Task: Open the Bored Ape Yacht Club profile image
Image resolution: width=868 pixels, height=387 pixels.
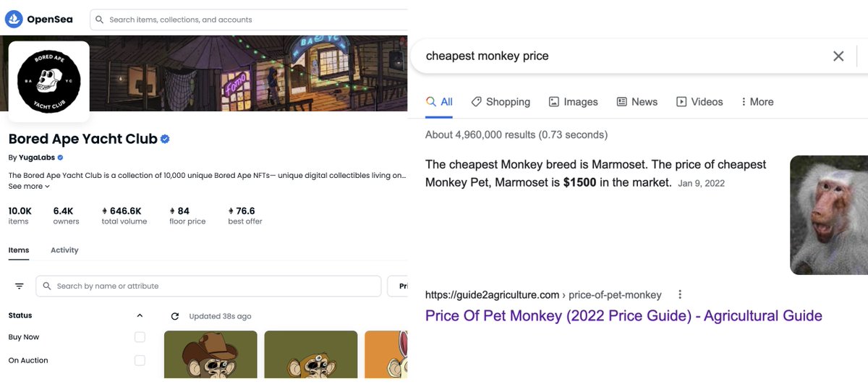Action: click(x=49, y=82)
